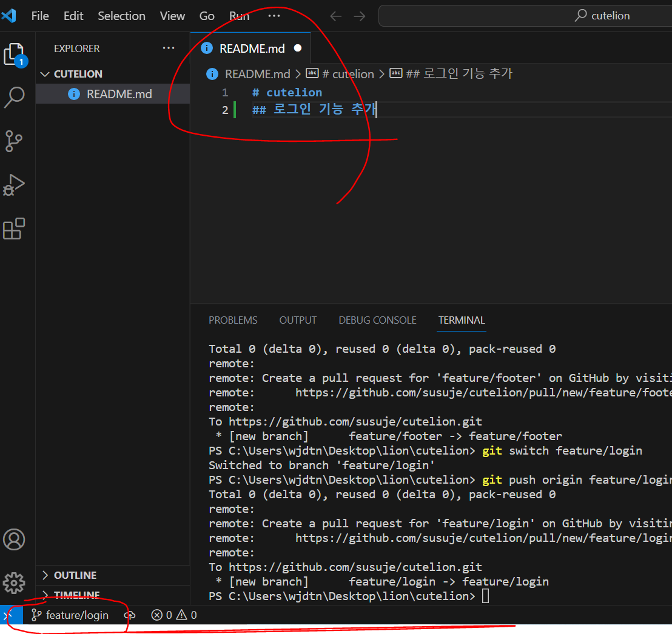Click "Switched to branch 'feature/login'" line
The width and height of the screenshot is (672, 634).
pos(322,465)
